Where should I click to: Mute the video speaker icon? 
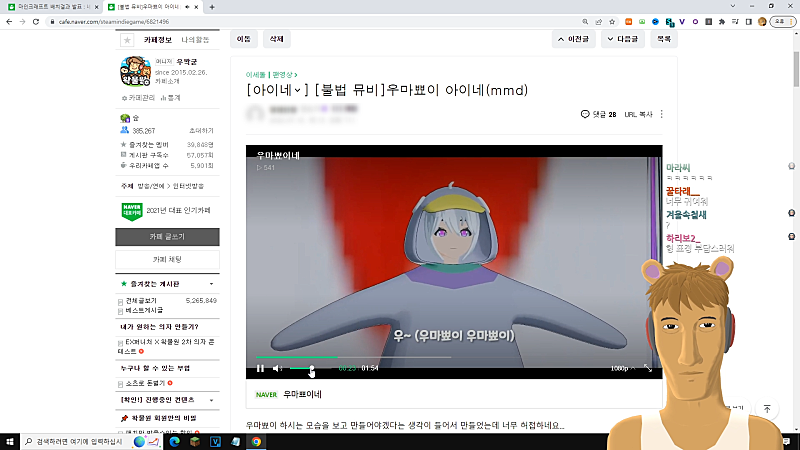pyautogui.click(x=277, y=368)
